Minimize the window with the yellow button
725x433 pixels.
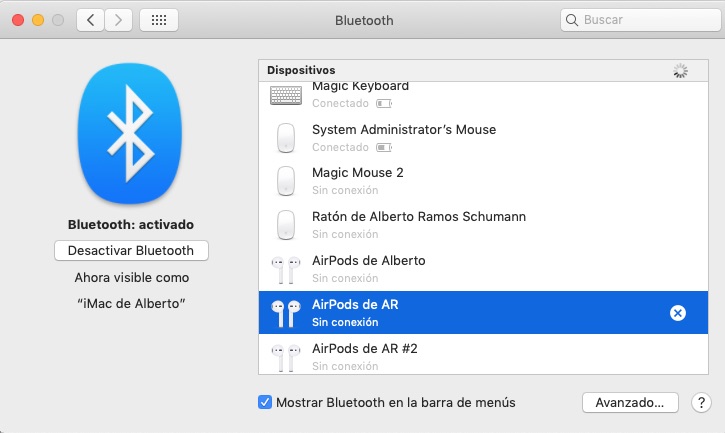coord(38,20)
